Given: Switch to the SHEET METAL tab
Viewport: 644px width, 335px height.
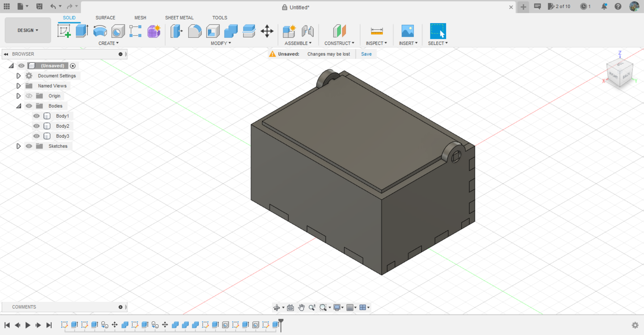Looking at the screenshot, I should tap(179, 18).
